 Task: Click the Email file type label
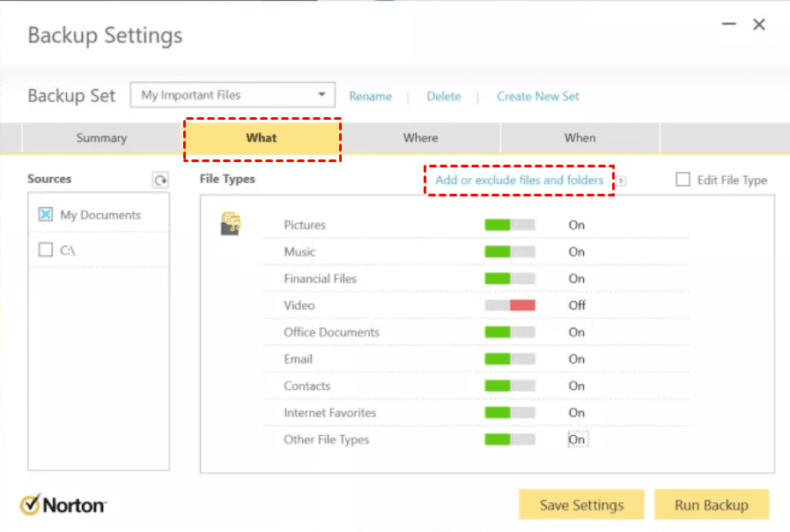[299, 359]
